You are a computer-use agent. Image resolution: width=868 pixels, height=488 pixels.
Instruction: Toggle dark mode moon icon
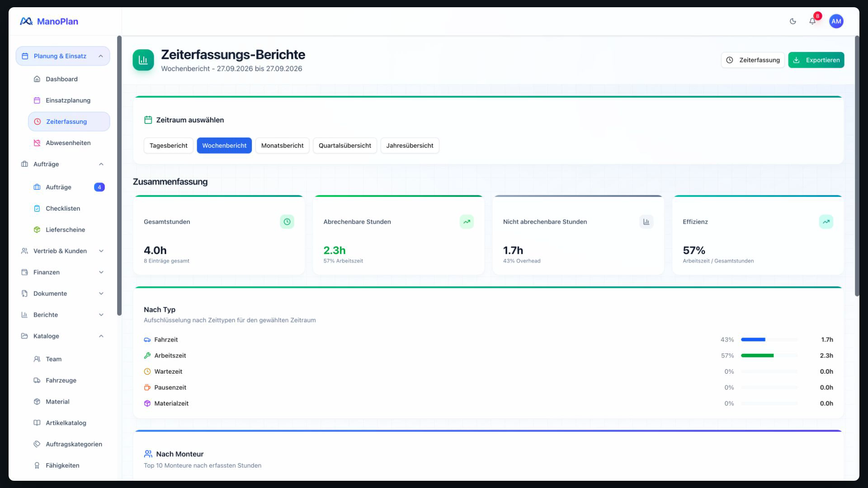pyautogui.click(x=793, y=21)
